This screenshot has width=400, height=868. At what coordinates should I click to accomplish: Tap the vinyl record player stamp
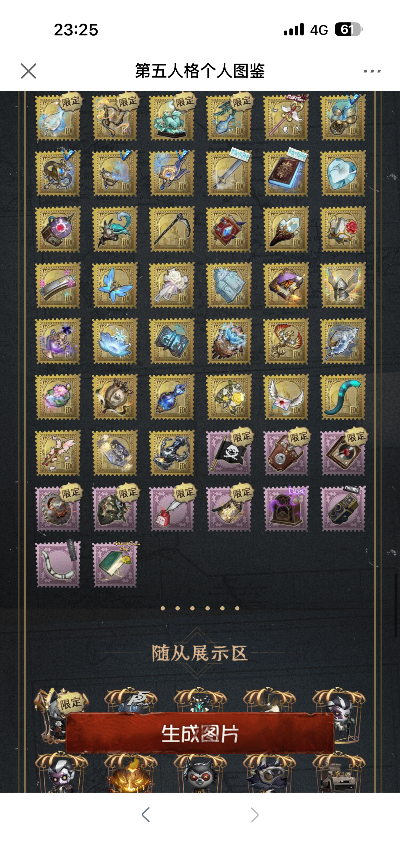coord(343,453)
